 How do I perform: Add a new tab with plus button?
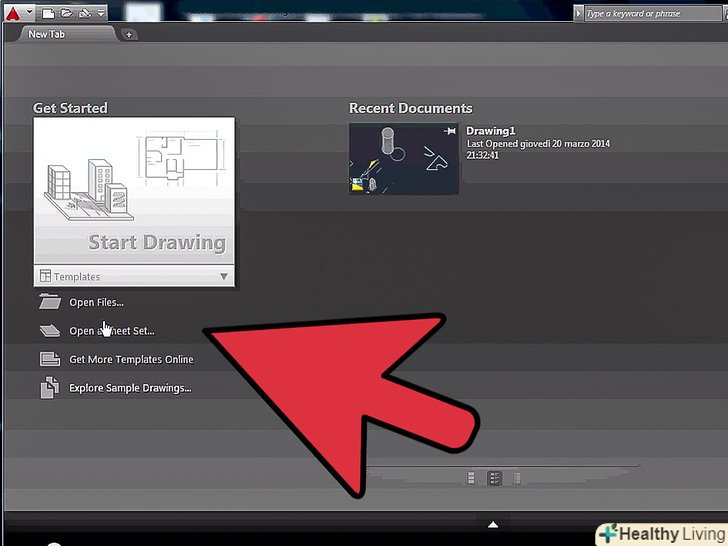[x=130, y=35]
